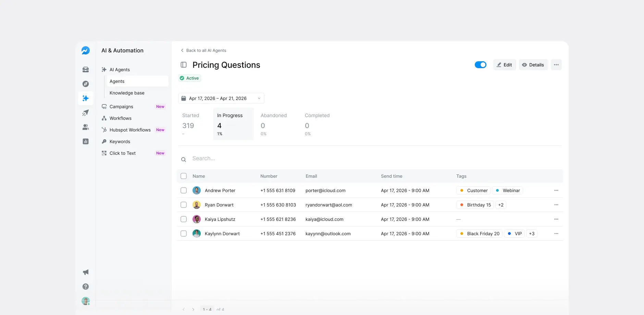Screen dimensions: 644x315
Task: Open the Reports chart icon
Action: [86, 141]
